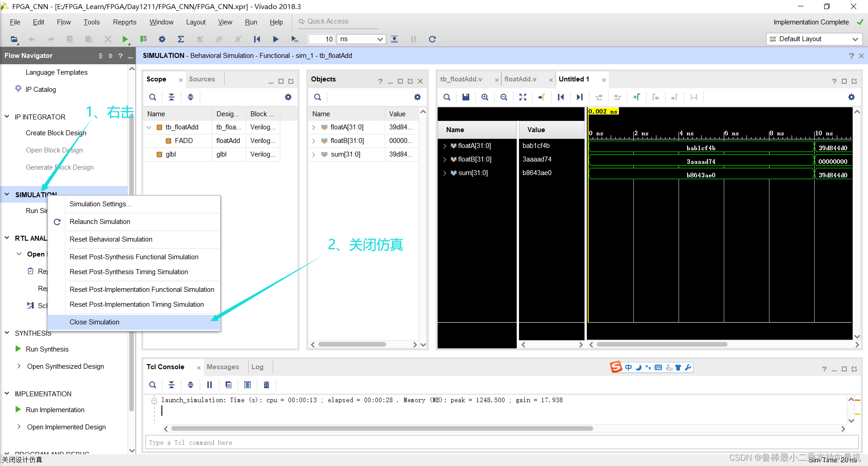Click the Copy icon in Tcl Console toolbar

click(228, 385)
